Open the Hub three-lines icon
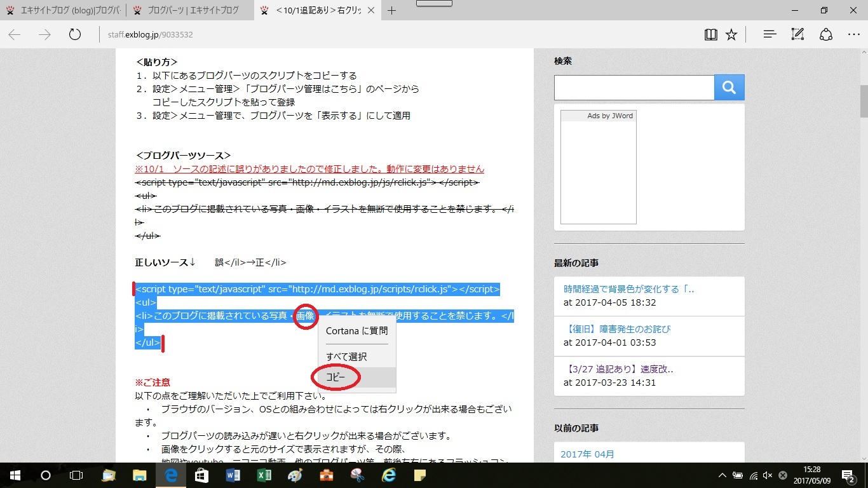868x488 pixels. 770,34
